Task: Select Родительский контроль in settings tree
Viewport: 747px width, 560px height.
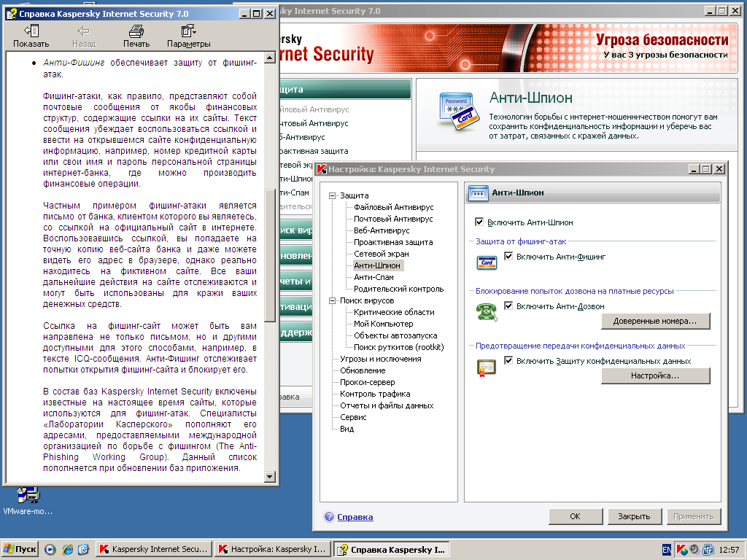Action: (x=398, y=289)
